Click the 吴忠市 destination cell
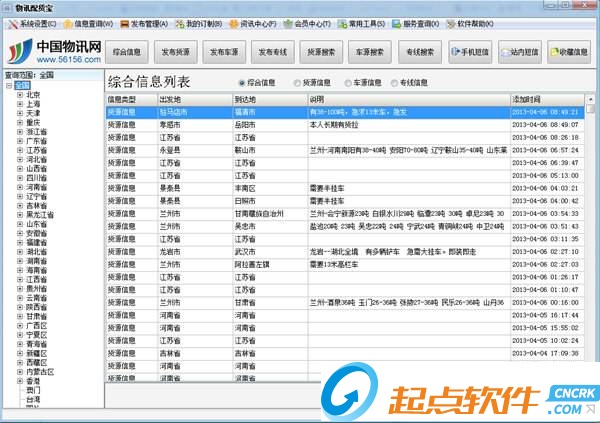This screenshot has width=600, height=423. coord(270,227)
